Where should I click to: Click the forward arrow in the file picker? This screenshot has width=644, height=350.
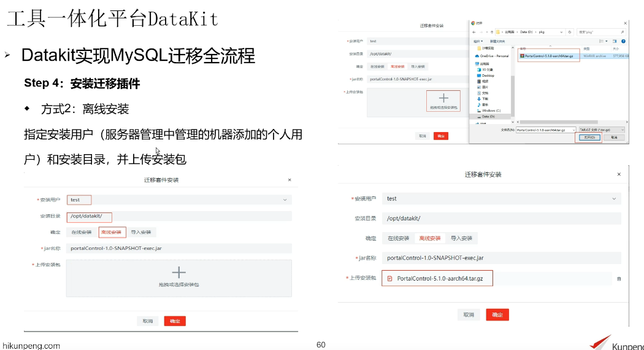(x=481, y=32)
